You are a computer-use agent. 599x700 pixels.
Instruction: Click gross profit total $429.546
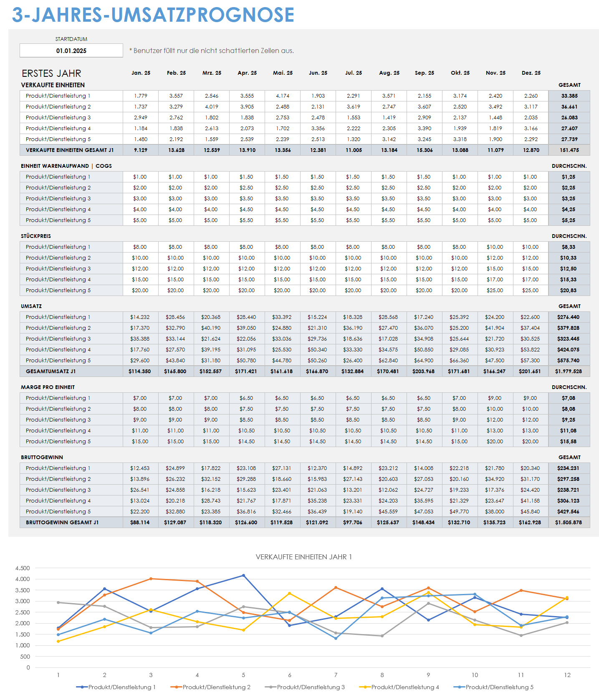click(x=569, y=512)
